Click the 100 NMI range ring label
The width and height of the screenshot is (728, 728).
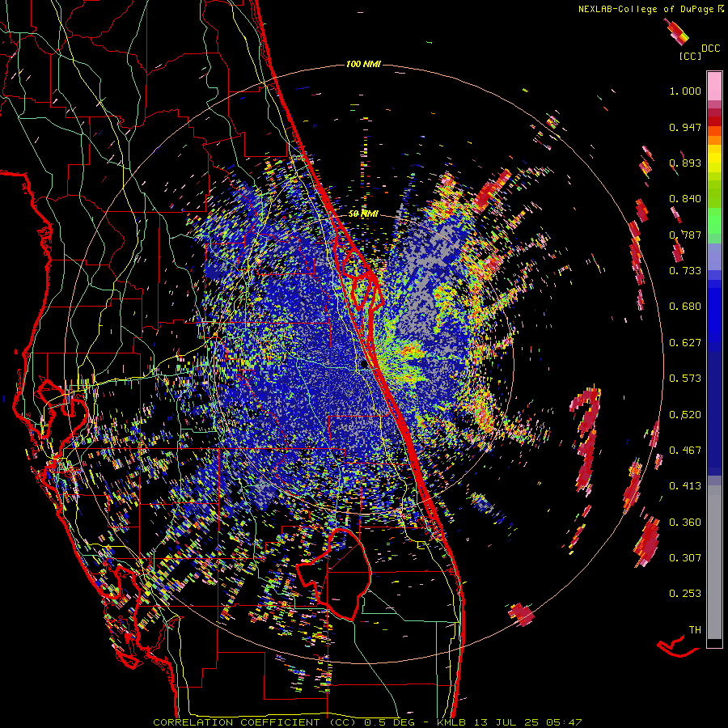click(363, 64)
